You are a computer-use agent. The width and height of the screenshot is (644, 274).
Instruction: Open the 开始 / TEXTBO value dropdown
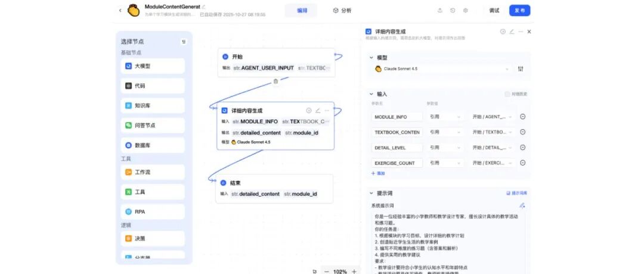[493, 132]
